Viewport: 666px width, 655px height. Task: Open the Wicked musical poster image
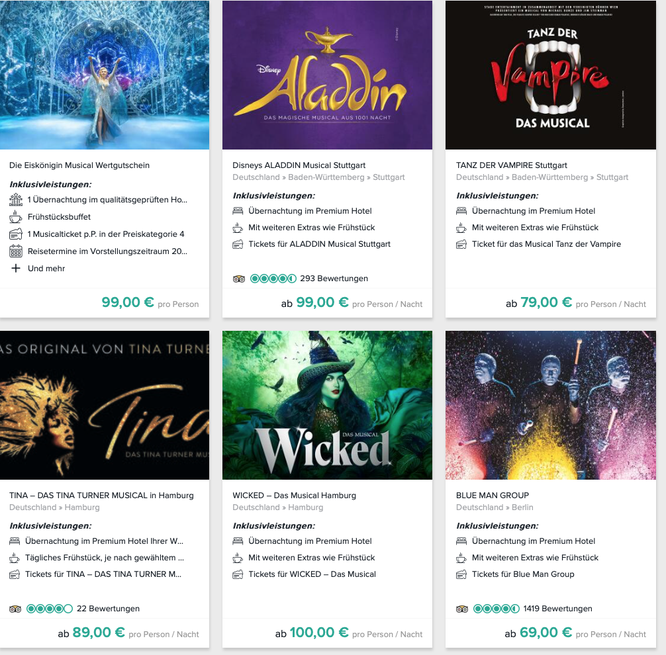click(x=327, y=405)
